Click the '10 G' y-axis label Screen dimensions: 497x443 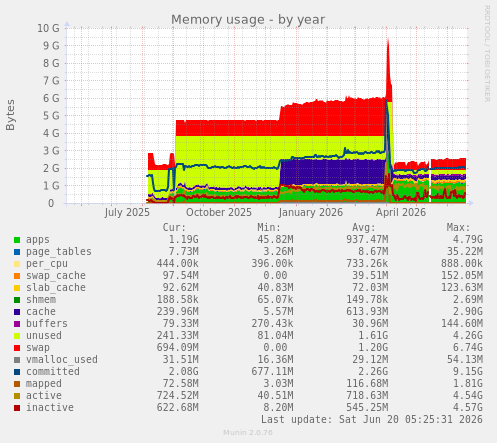point(48,28)
